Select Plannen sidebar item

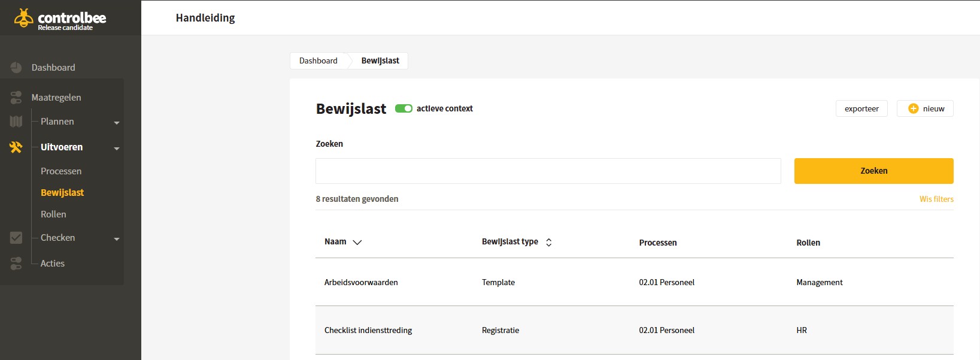tap(57, 122)
